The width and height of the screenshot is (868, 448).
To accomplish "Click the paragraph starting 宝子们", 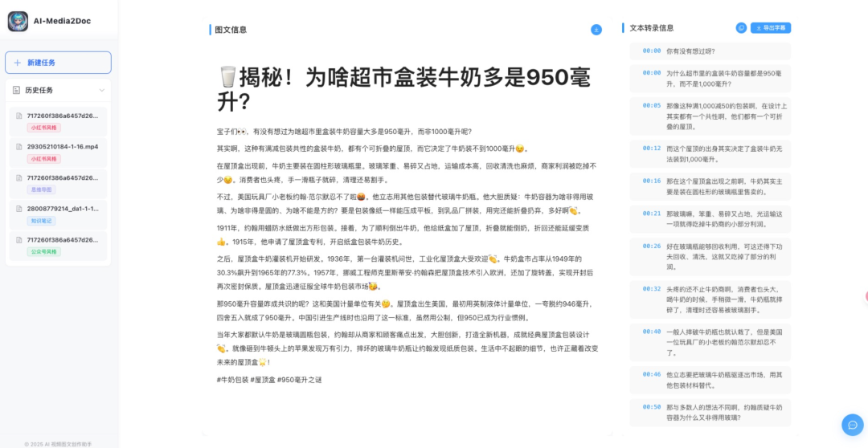I will [x=344, y=132].
